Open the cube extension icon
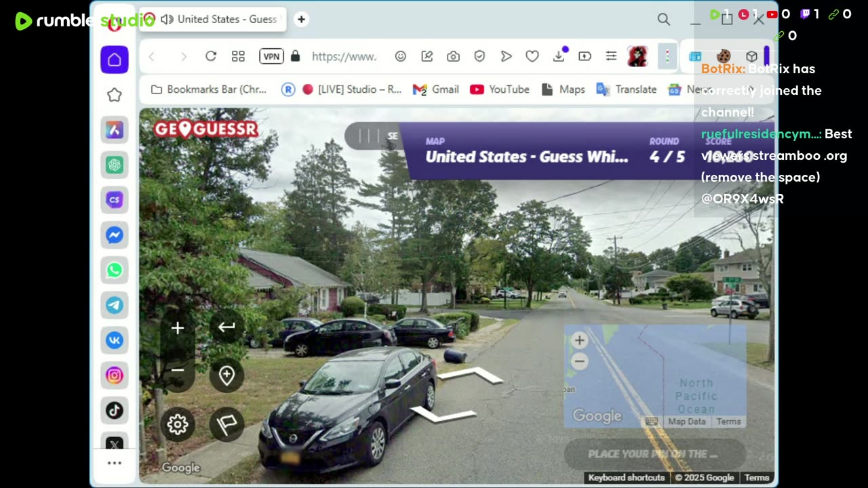The width and height of the screenshot is (868, 488). (x=751, y=56)
